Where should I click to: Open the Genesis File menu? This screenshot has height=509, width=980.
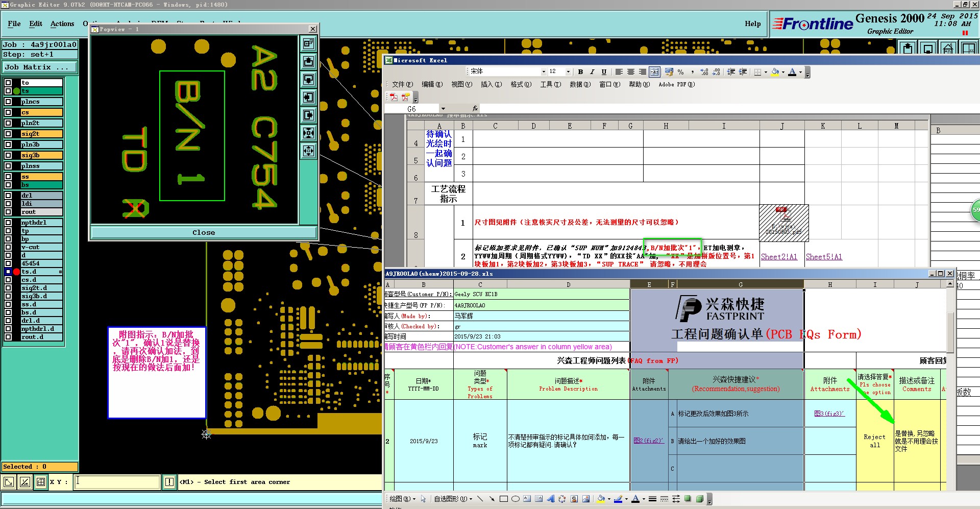[14, 23]
